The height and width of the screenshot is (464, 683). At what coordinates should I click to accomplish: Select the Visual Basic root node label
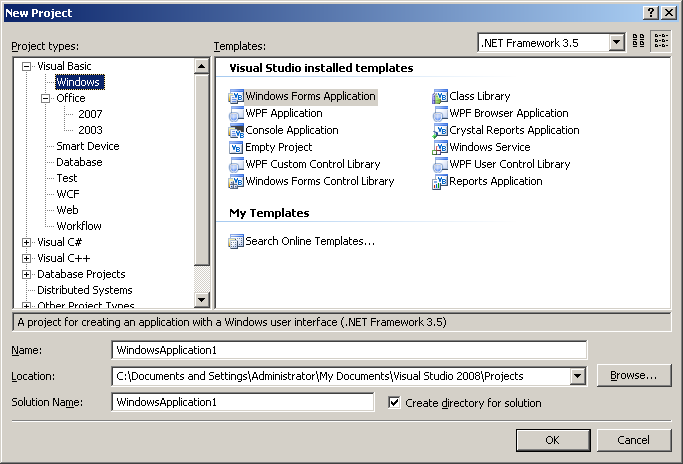(x=64, y=66)
